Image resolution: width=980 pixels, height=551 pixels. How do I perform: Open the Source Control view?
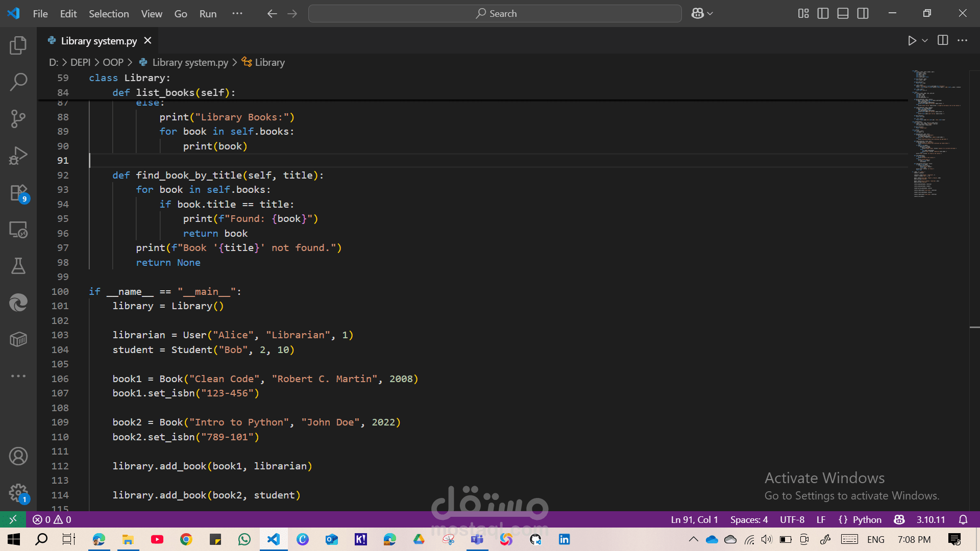(x=18, y=119)
